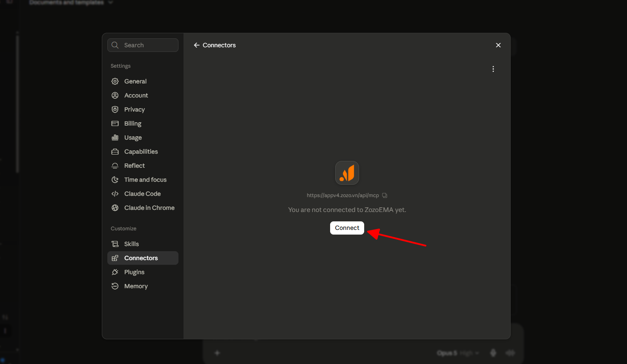Image resolution: width=627 pixels, height=364 pixels.
Task: Select Billing in the settings sidebar
Action: [143, 123]
